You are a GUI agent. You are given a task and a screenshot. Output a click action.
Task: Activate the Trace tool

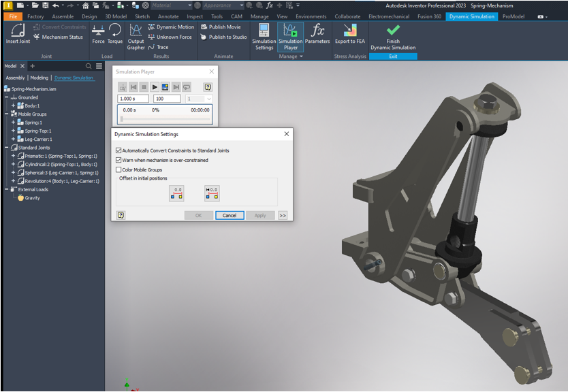click(158, 47)
